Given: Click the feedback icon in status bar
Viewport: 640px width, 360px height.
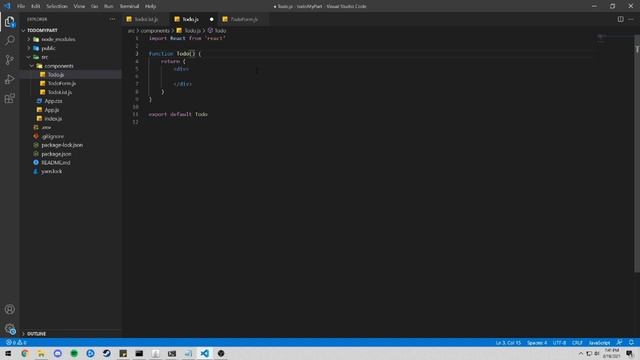Looking at the screenshot, I should 619,342.
